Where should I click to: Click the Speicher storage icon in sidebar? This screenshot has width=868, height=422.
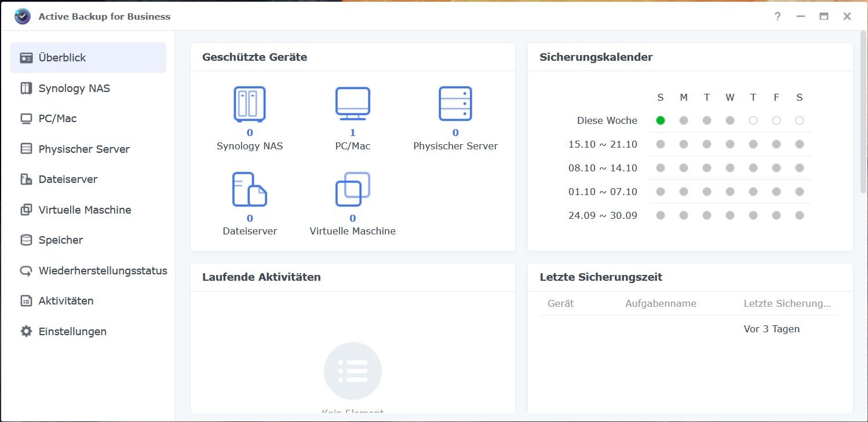[x=26, y=240]
